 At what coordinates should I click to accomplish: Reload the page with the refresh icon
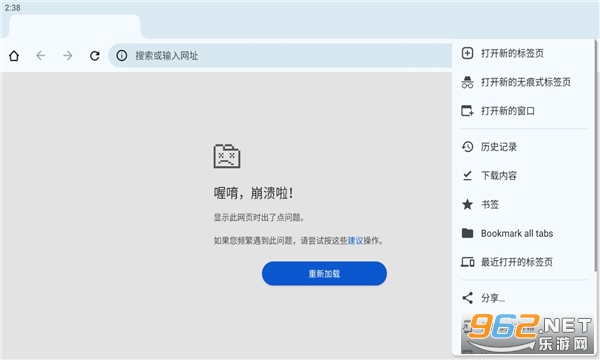pos(95,56)
